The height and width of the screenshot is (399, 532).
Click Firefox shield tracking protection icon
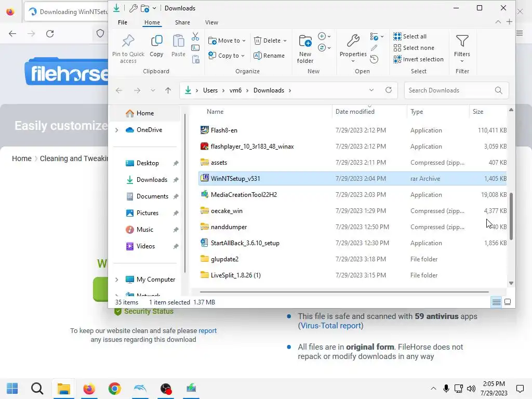click(x=100, y=33)
